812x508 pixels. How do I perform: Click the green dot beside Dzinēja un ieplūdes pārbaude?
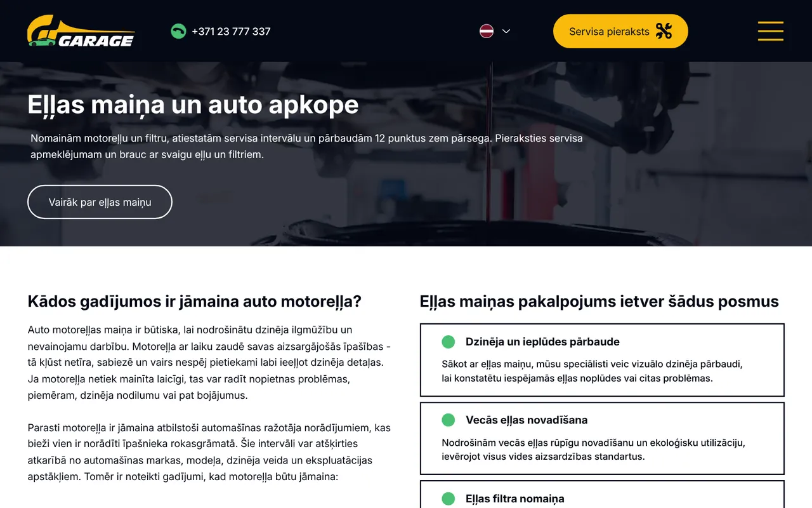pos(449,342)
